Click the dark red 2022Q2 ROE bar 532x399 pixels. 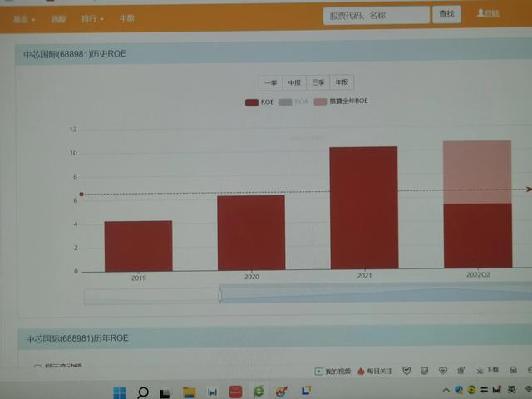pos(478,236)
